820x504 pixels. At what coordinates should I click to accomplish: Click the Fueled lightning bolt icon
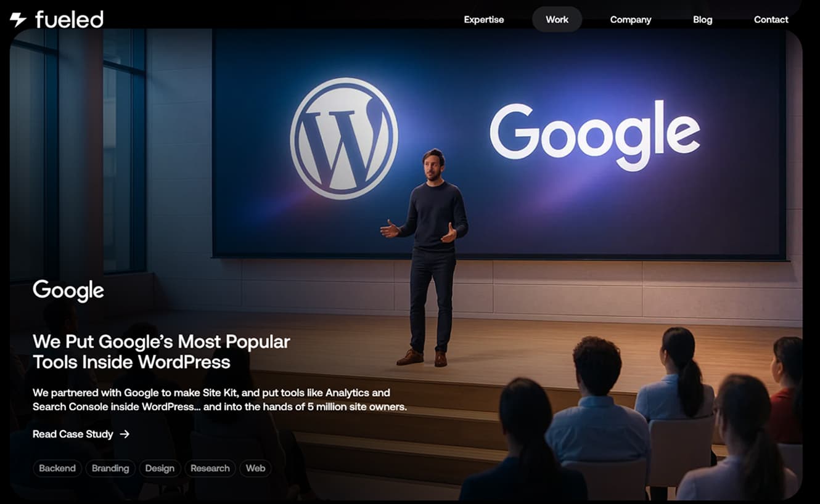[18, 20]
